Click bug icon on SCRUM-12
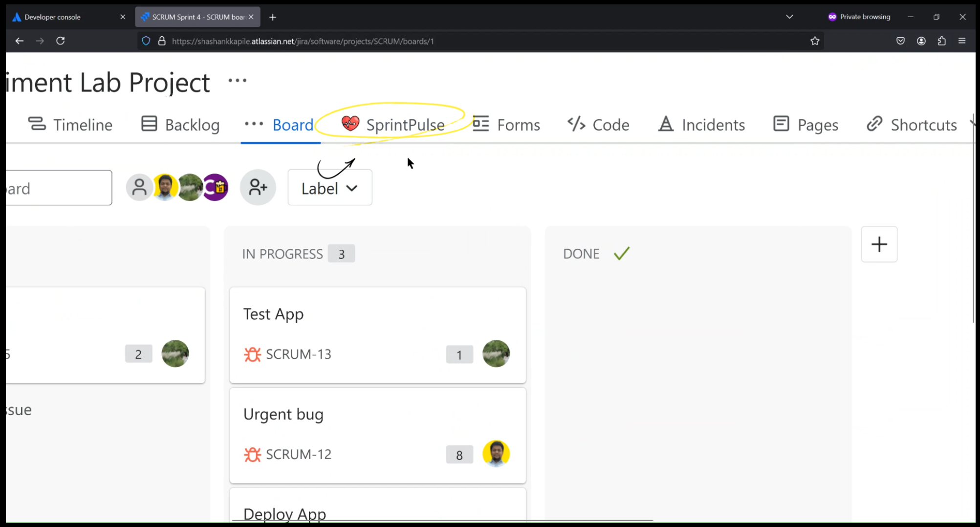The width and height of the screenshot is (980, 527). (252, 454)
